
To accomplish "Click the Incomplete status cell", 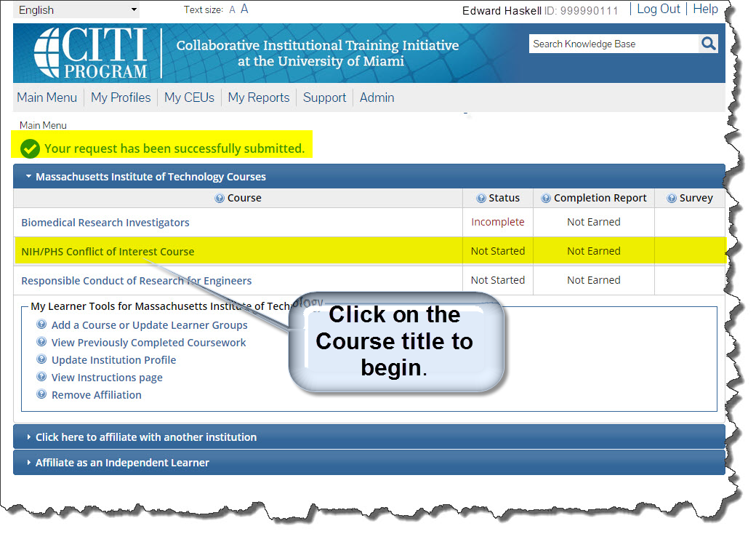I will click(497, 222).
